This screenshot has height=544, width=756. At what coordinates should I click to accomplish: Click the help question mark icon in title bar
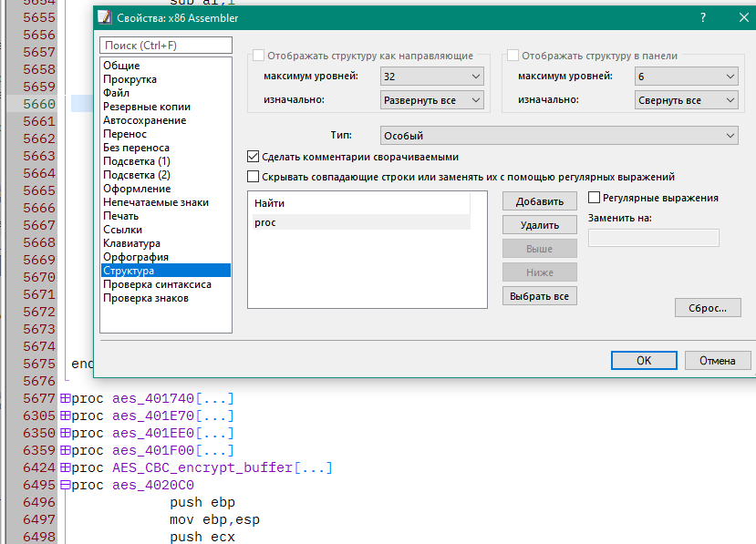click(x=702, y=18)
